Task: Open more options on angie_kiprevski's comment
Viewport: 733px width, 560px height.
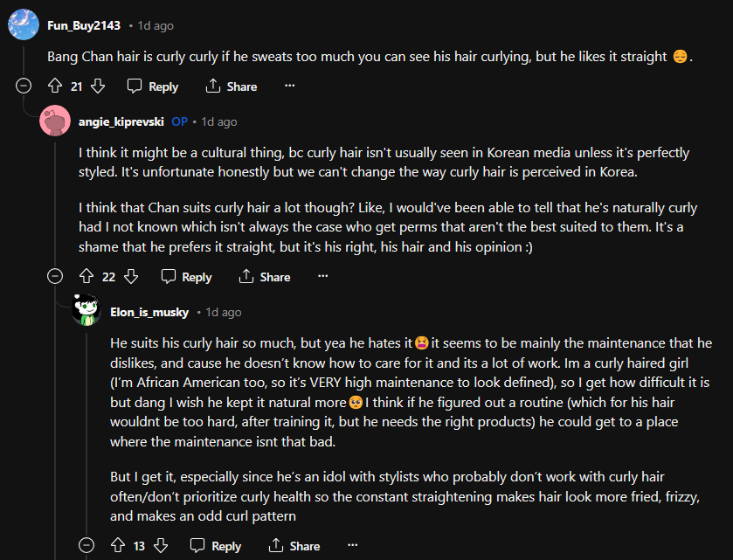Action: point(322,277)
